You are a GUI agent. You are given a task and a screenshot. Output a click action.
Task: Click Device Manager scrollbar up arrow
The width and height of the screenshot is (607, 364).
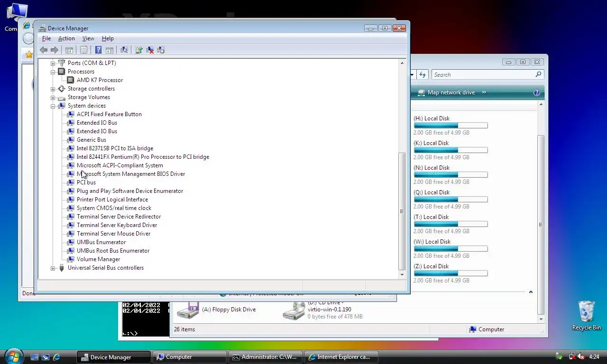pos(402,63)
